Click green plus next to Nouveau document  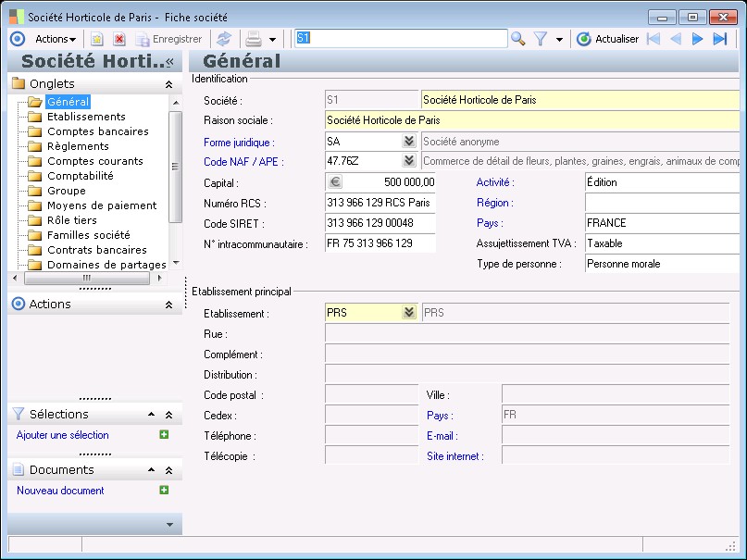[164, 491]
